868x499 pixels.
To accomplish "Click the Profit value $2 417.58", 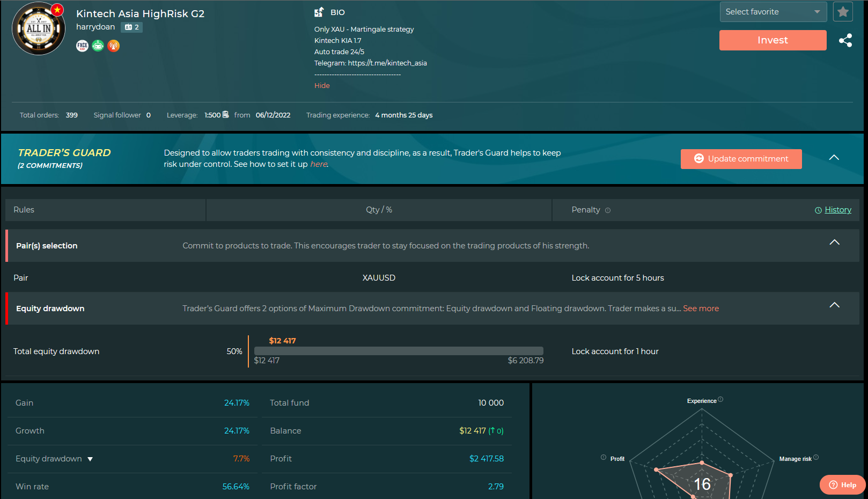I will (487, 459).
